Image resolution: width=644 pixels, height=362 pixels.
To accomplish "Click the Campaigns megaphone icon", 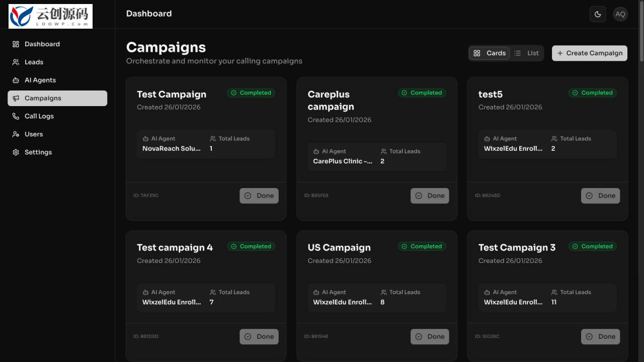I will (16, 99).
